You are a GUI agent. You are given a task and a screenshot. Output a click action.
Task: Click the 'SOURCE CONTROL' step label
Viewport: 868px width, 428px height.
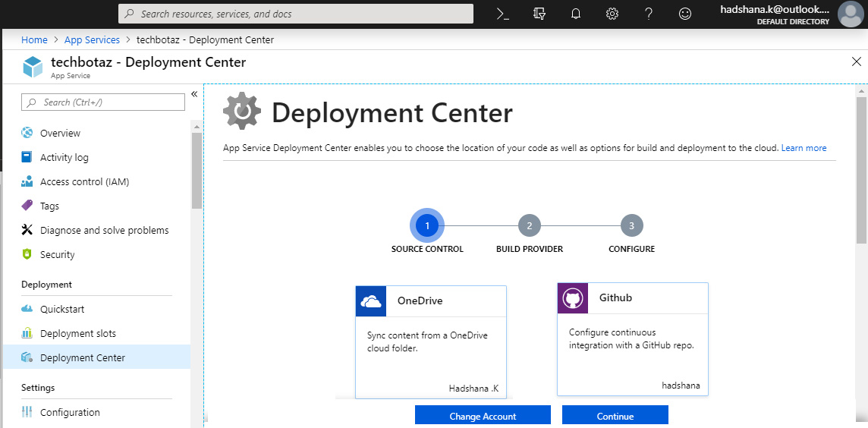pyautogui.click(x=427, y=249)
